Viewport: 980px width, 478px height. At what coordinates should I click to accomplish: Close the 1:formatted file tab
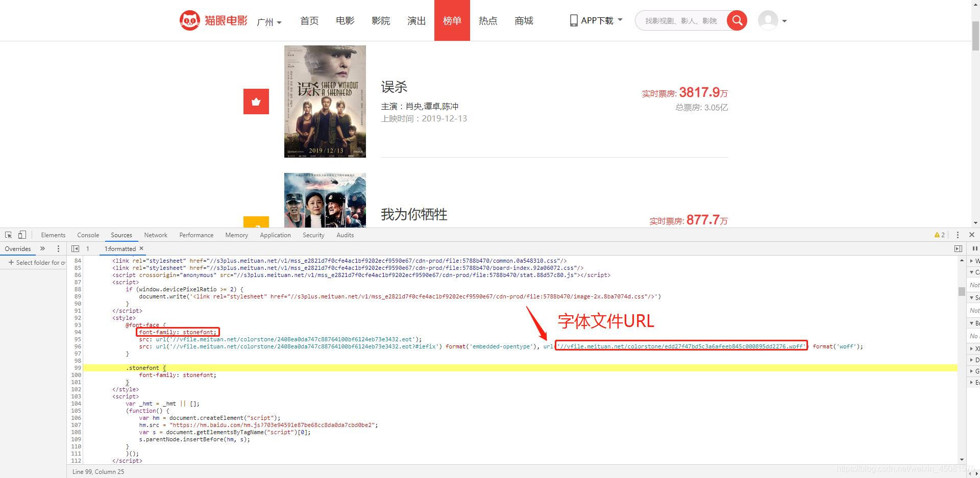click(x=141, y=248)
